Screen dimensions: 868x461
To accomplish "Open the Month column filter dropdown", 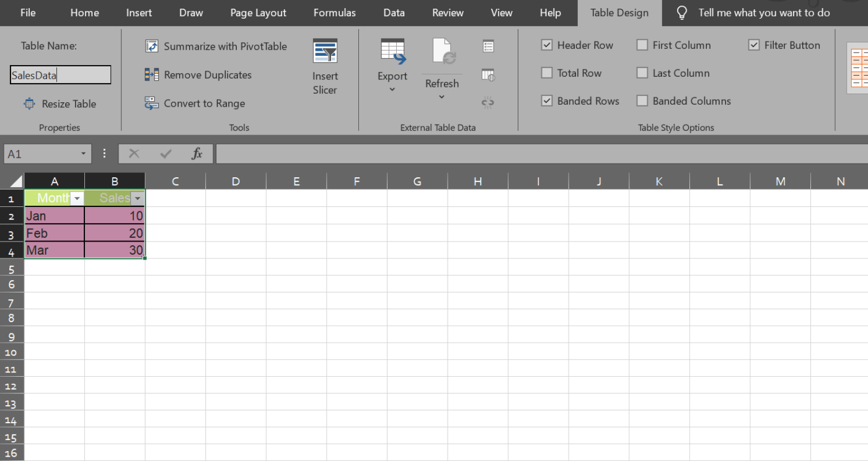I will tap(77, 198).
